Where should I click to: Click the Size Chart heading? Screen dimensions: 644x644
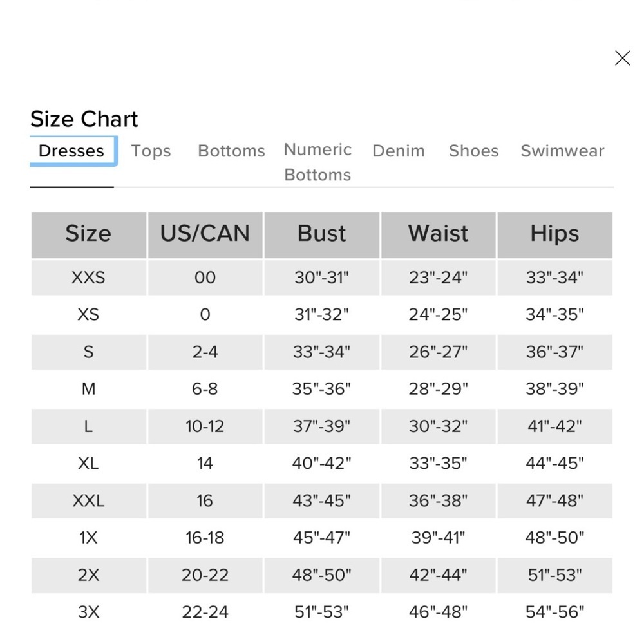point(84,119)
